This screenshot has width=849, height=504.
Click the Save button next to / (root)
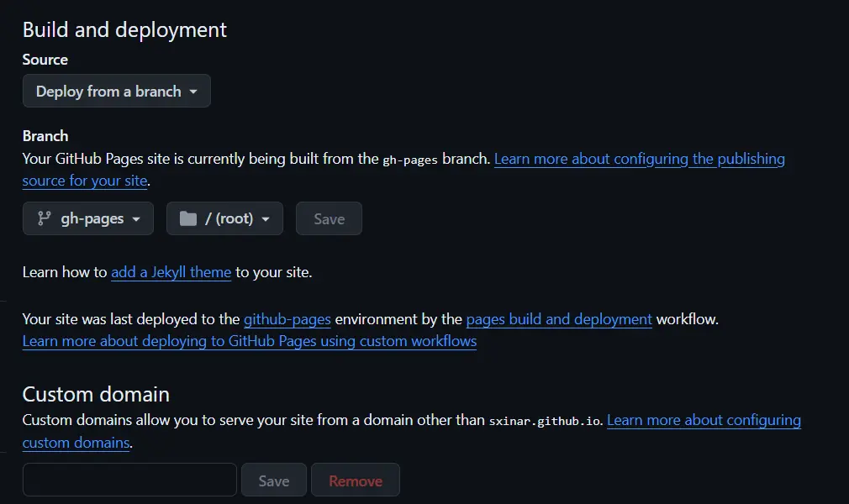[330, 218]
